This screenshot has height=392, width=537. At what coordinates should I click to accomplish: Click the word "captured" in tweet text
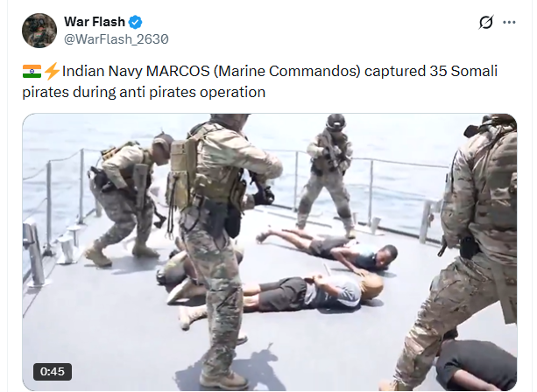point(395,72)
